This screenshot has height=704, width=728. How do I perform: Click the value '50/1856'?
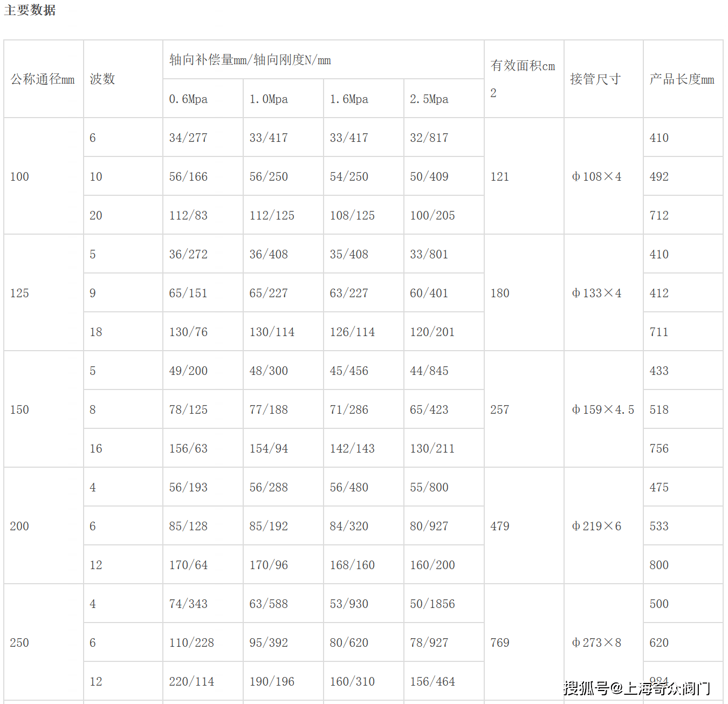point(432,604)
